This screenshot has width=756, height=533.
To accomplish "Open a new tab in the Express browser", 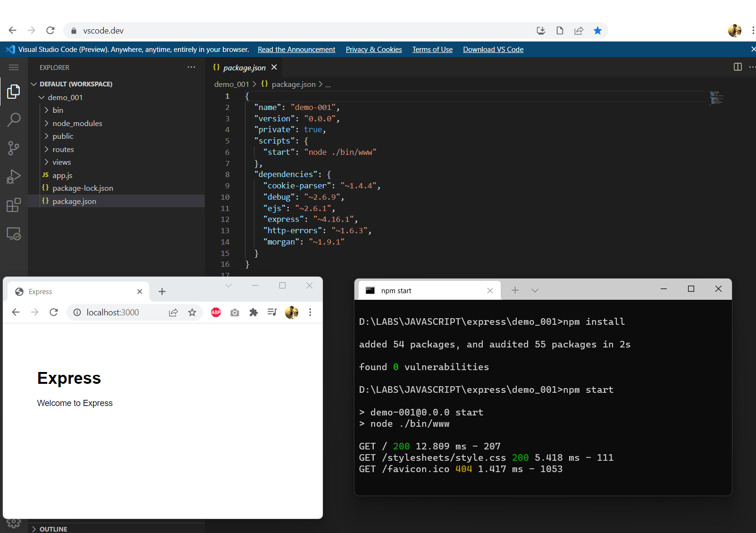I will coord(162,291).
